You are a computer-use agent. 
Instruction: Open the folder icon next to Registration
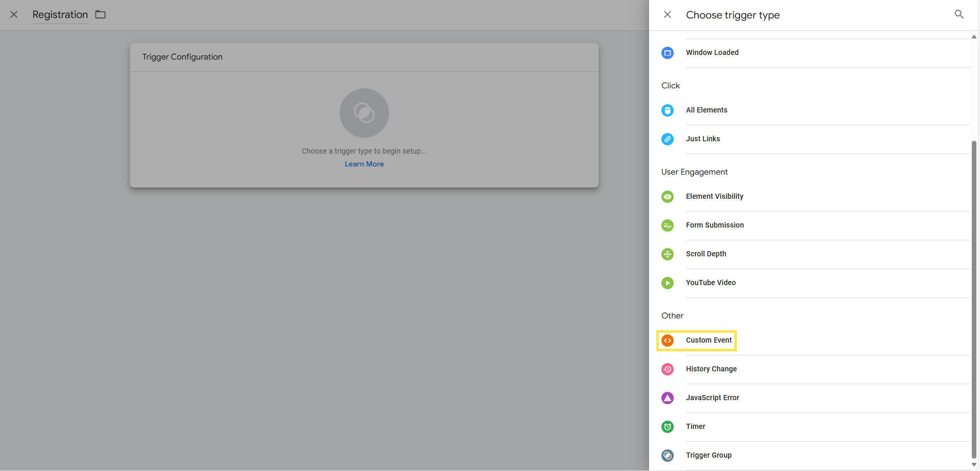click(101, 14)
